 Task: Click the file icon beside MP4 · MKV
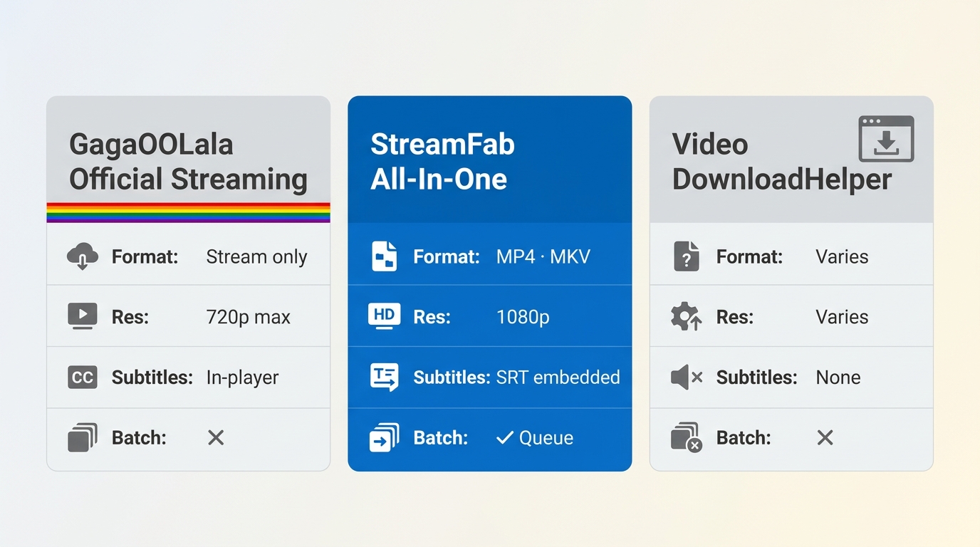click(x=385, y=256)
